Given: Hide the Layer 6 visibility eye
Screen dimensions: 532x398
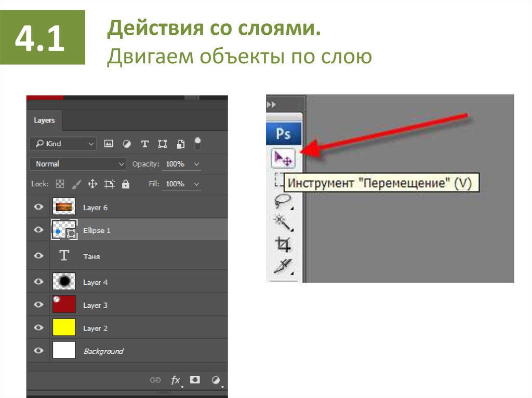Looking at the screenshot, I should click(x=38, y=207).
